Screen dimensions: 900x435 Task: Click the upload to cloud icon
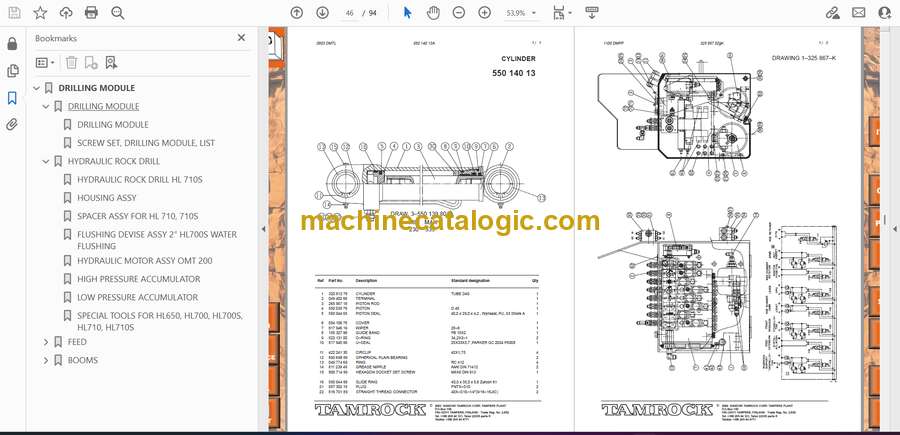pos(66,13)
